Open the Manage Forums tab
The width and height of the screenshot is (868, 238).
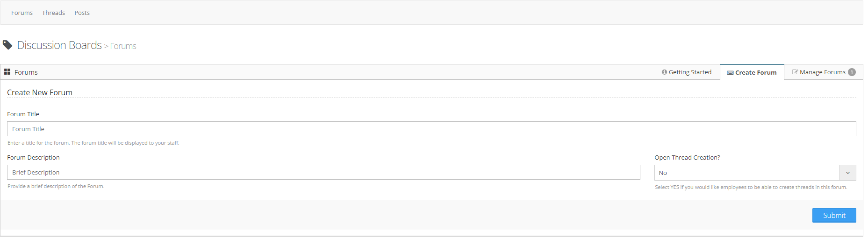point(822,72)
